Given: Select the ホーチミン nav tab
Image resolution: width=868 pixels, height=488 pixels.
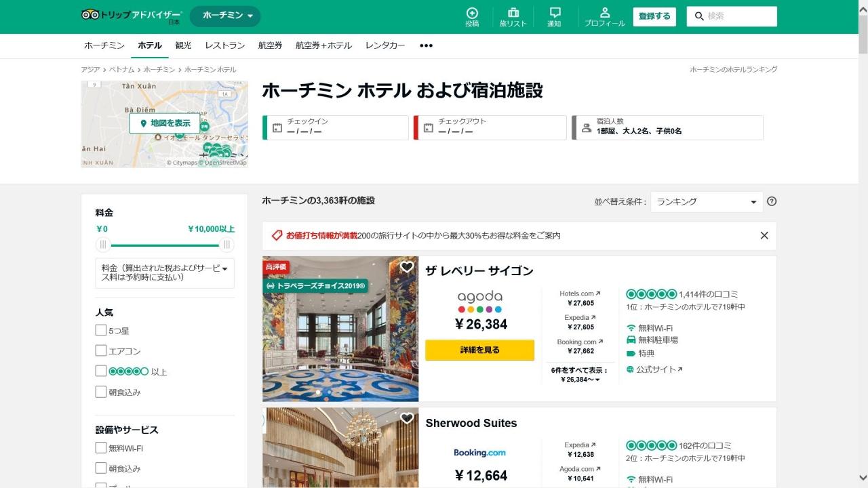Looking at the screenshot, I should (x=104, y=45).
